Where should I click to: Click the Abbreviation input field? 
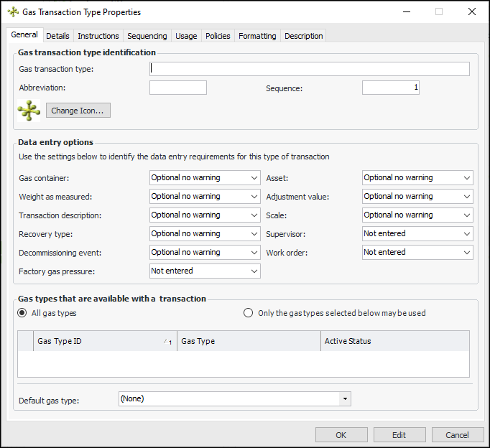click(x=177, y=88)
